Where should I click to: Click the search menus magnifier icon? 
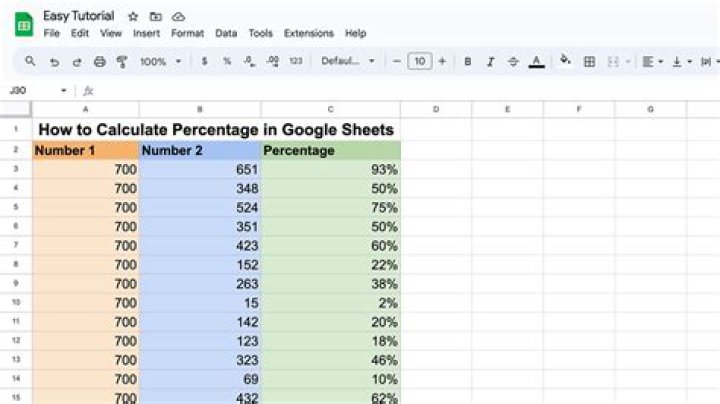coord(30,61)
